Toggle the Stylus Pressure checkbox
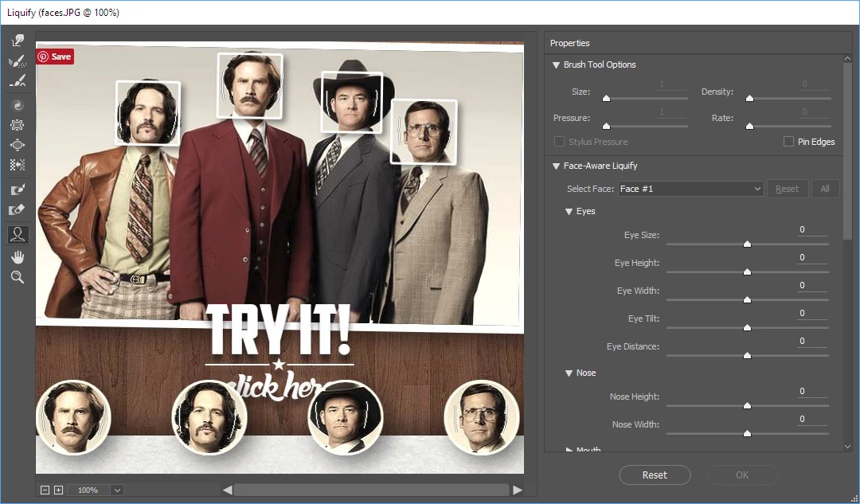Screen dimensions: 860x504 coord(560,142)
